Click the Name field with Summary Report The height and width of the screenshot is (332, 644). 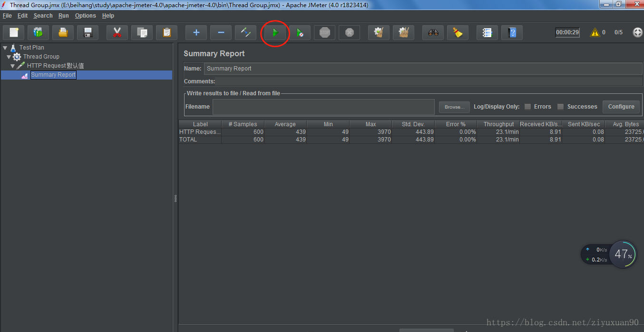[x=423, y=69]
